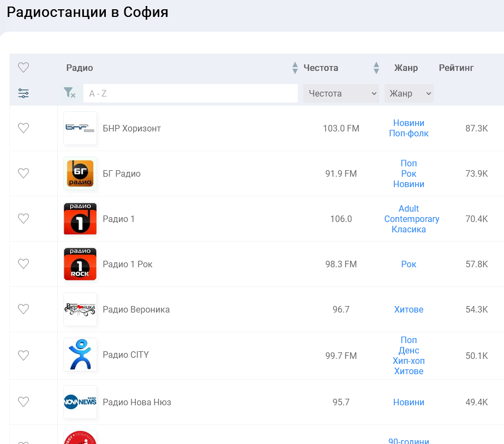Sort by Честота using the column arrows

pos(376,68)
